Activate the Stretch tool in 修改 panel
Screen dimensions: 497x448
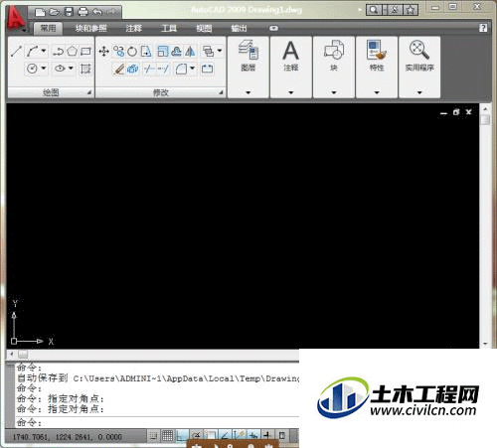coord(146,52)
